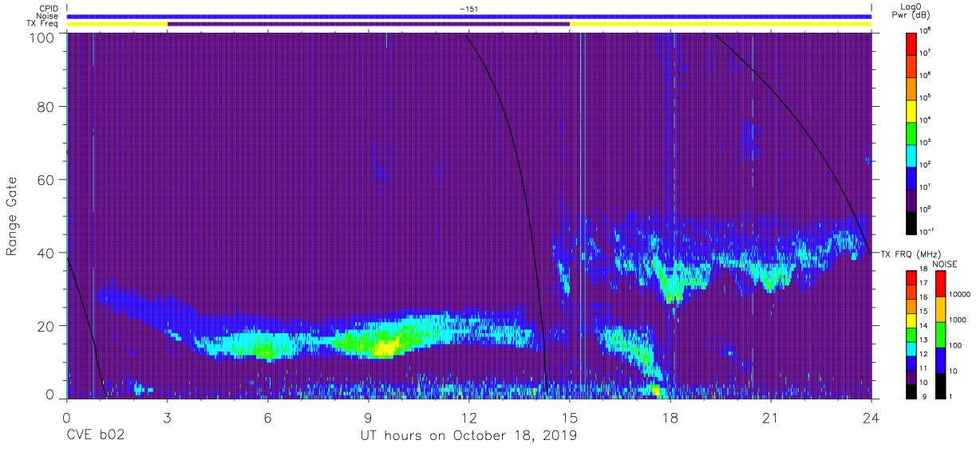Pick the yellow segment of the Lag0 Pwr colorbar
Viewport: 980px width, 452px height.
911,110
